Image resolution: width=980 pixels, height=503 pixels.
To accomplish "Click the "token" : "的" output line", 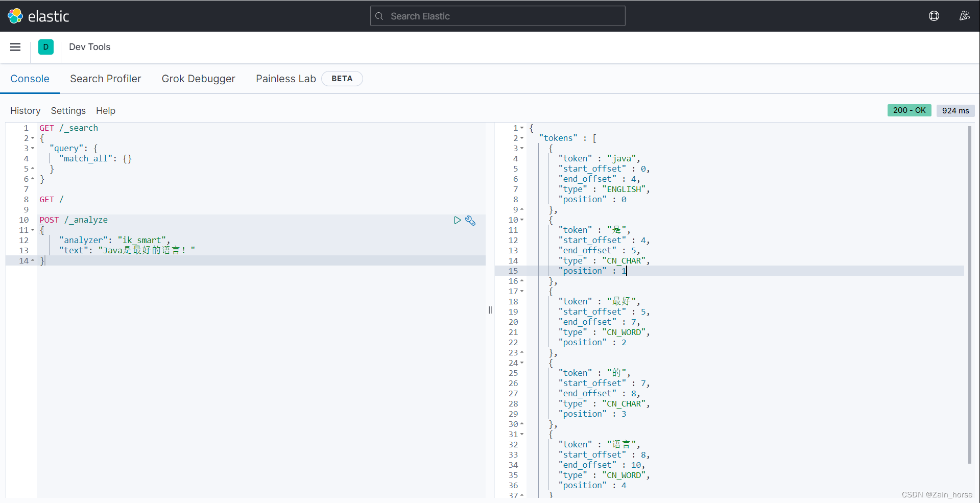I will (x=594, y=373).
